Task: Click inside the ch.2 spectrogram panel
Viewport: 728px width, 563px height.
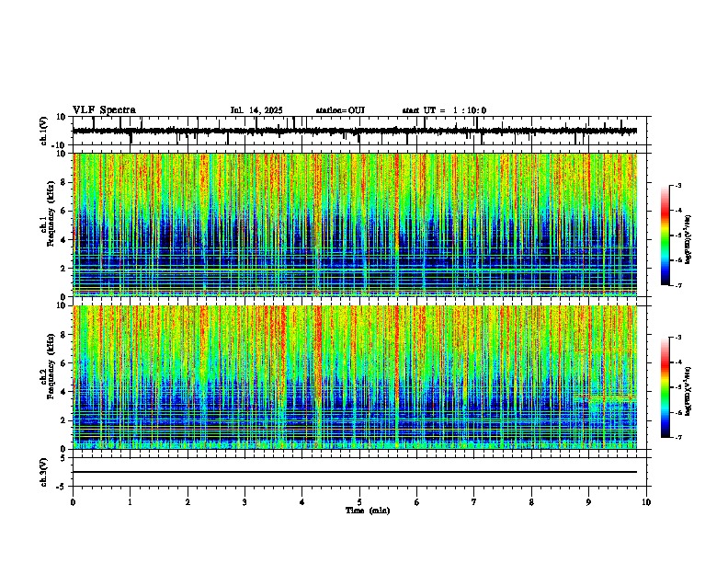Action: (x=355, y=377)
